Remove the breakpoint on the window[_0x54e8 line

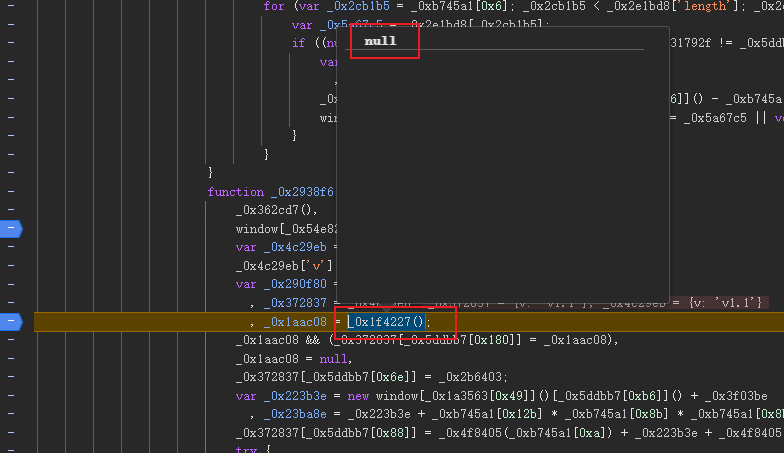coord(10,229)
